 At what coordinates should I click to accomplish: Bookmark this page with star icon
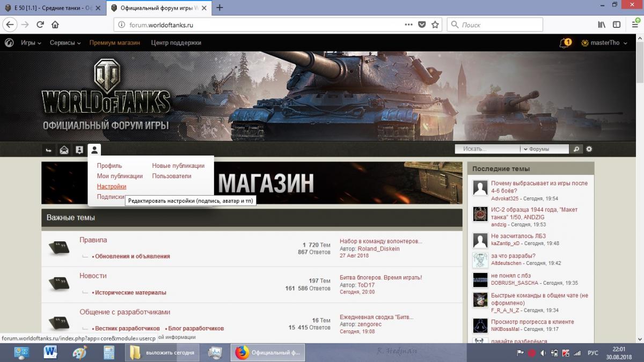click(x=435, y=25)
